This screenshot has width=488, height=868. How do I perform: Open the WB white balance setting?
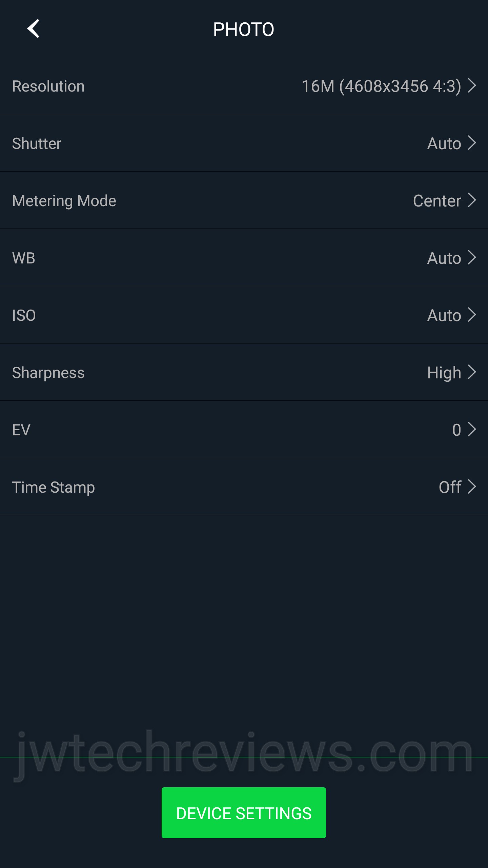pos(24,258)
